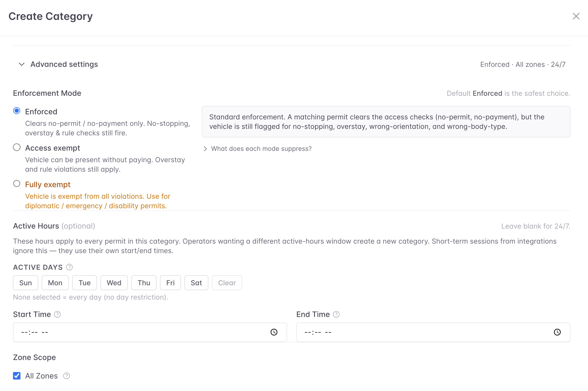The width and height of the screenshot is (588, 391).
Task: Click the 'Standard enforcement' description box
Action: coord(386,122)
